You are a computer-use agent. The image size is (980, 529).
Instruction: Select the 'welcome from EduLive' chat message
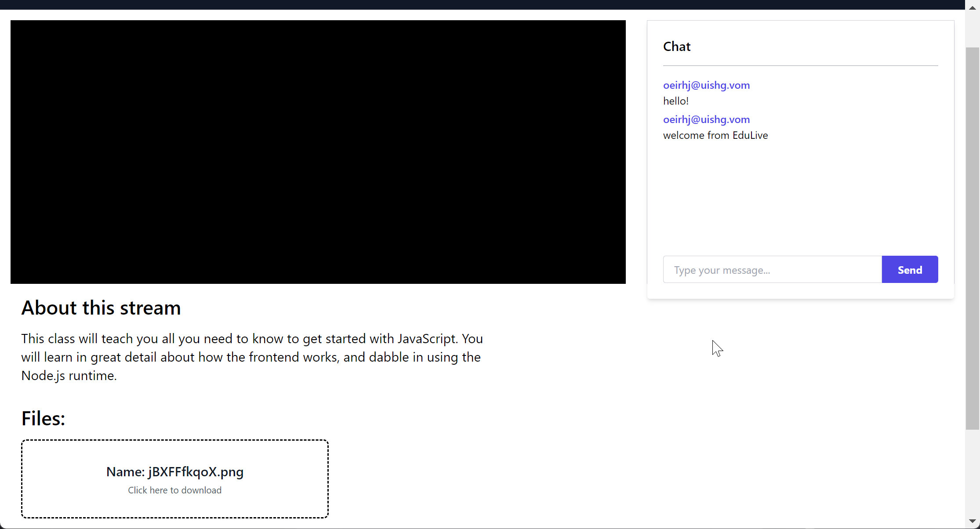click(x=715, y=135)
